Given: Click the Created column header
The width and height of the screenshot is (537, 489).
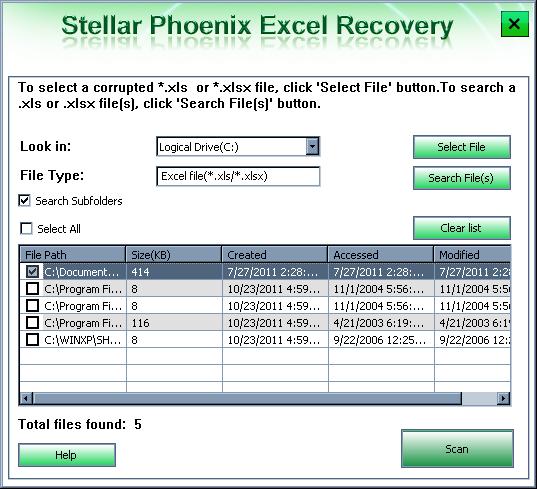Looking at the screenshot, I should (275, 254).
